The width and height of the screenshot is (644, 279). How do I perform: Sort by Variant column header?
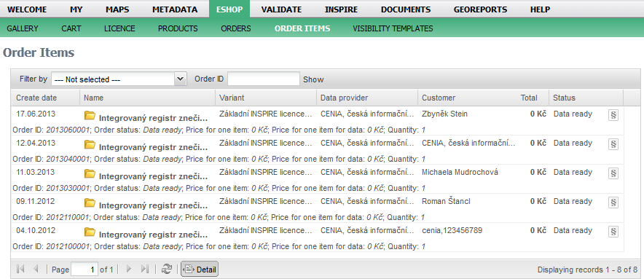[266, 98]
